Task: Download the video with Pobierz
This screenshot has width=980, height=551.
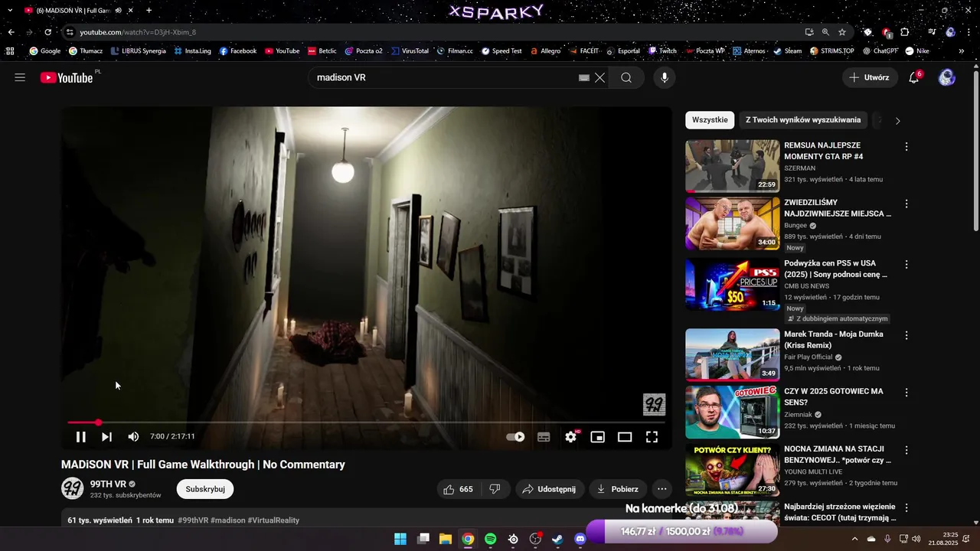Action: click(x=617, y=489)
